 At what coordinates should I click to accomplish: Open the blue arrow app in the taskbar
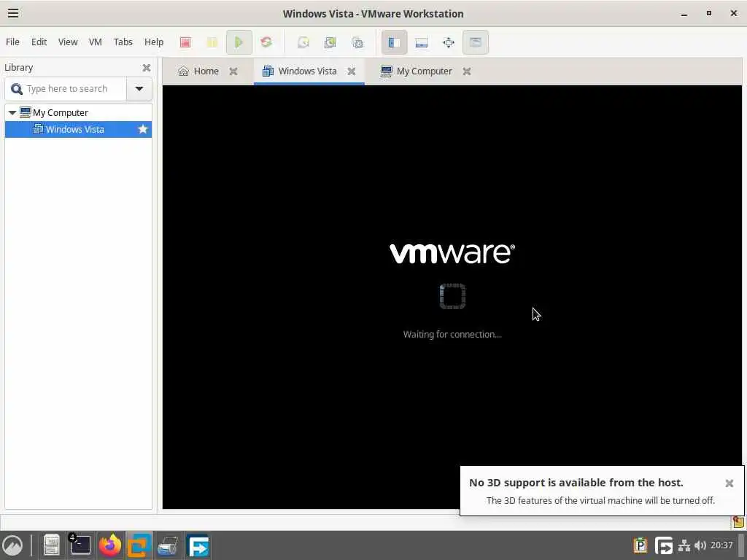[198, 545]
